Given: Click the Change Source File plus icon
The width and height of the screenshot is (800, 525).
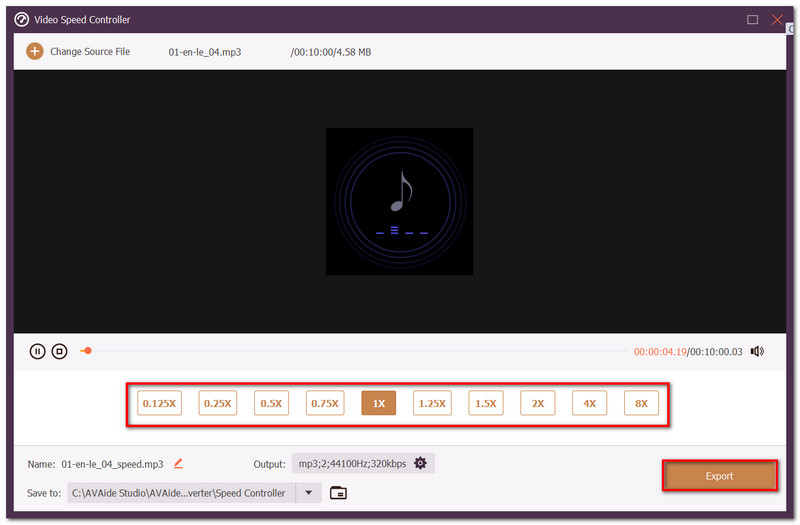Looking at the screenshot, I should (x=35, y=52).
